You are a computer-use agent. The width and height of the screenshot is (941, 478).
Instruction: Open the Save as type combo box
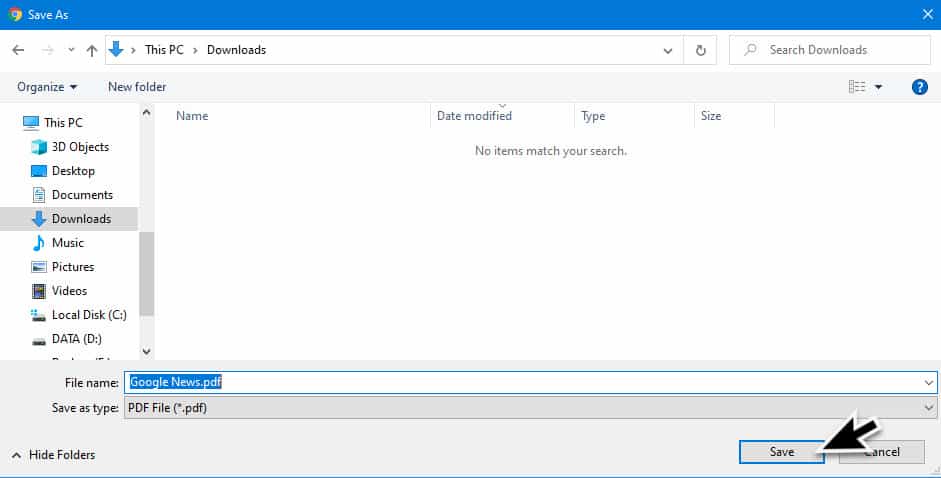pos(531,408)
